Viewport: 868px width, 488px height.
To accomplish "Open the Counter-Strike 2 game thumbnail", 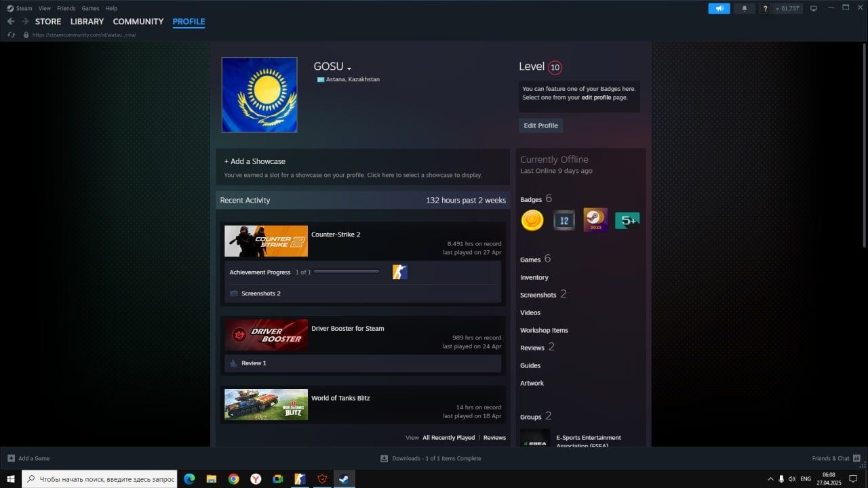I will (266, 241).
